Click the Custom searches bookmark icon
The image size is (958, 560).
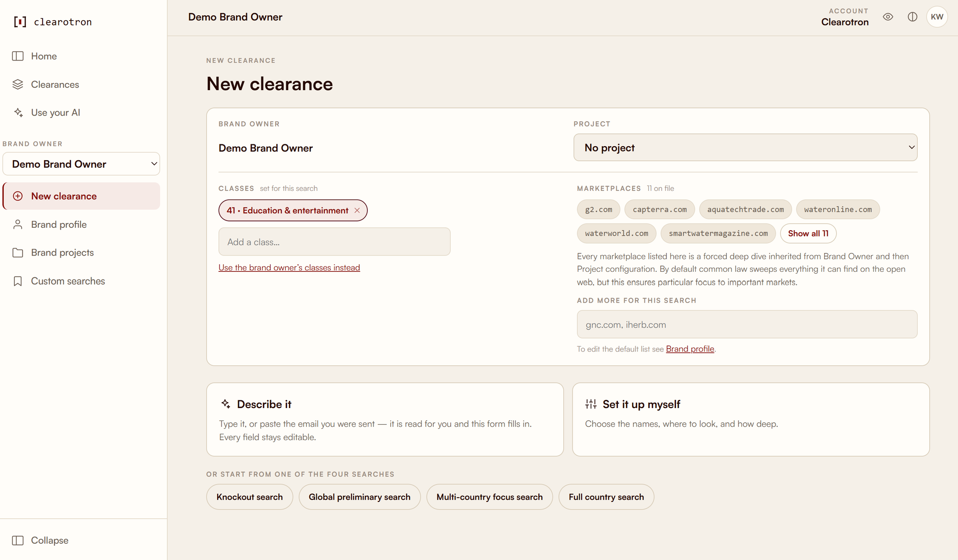tap(18, 281)
